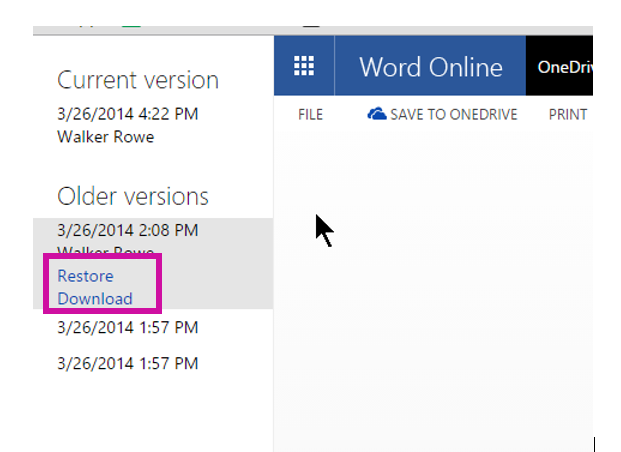Click the Current version heading
The image size is (621, 452).
click(x=138, y=80)
